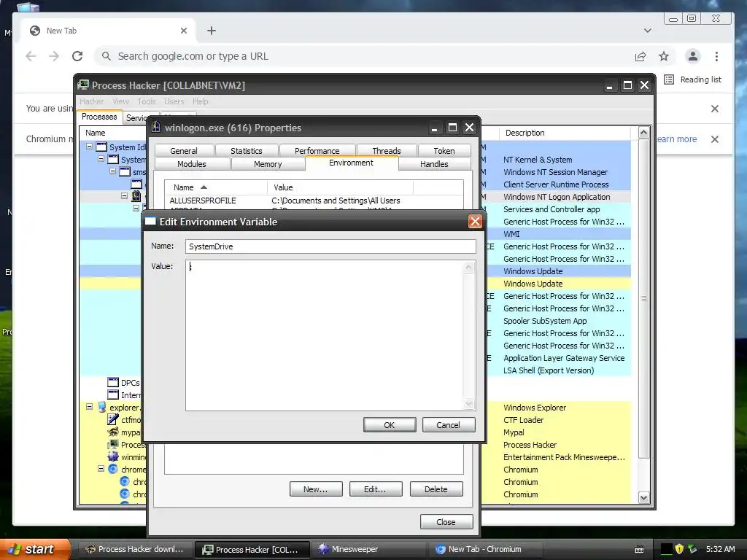This screenshot has height=560, width=747.
Task: Click the winmine process icon
Action: point(113,456)
